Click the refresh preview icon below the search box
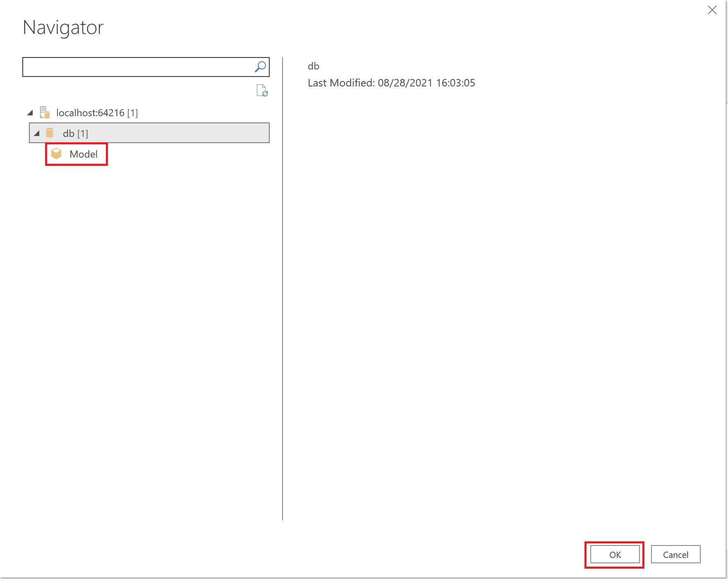Viewport: 728px width, 579px height. [x=262, y=91]
